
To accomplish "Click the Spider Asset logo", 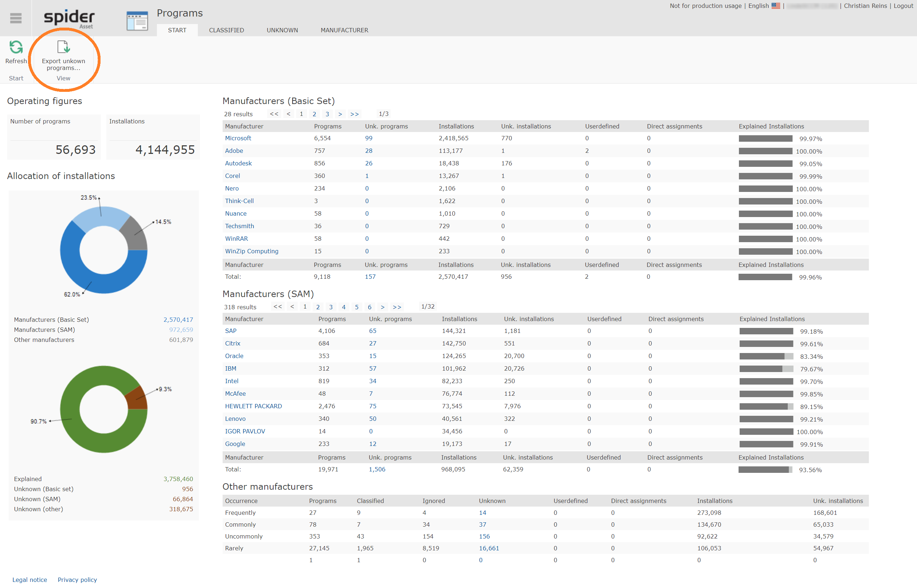I will [69, 18].
